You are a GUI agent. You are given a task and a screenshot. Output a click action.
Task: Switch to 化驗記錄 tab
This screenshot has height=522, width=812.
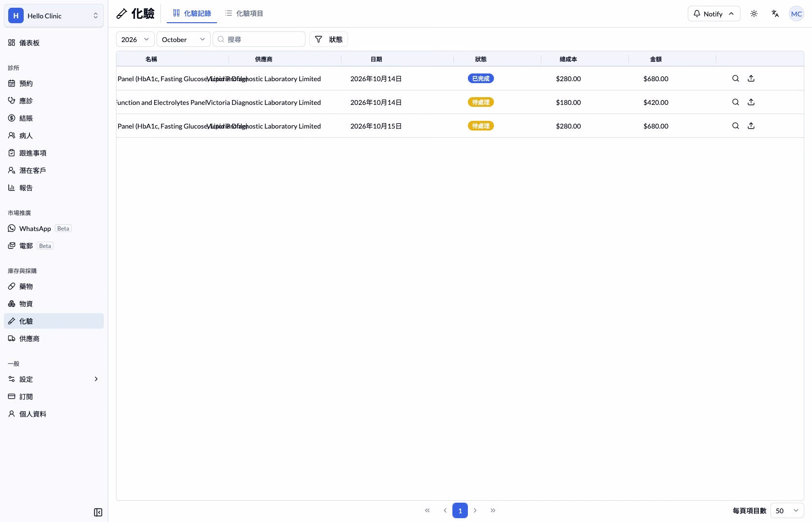(192, 14)
